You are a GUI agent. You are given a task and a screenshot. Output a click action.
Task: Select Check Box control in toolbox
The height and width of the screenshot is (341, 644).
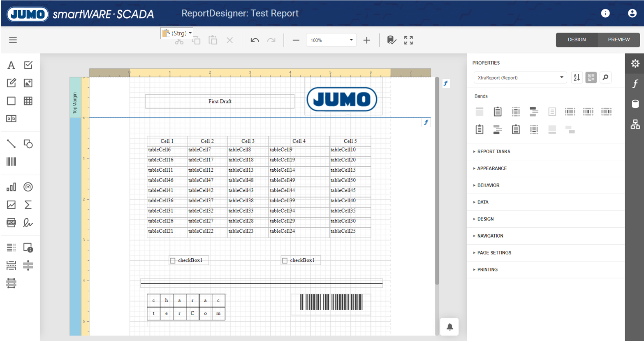[28, 65]
